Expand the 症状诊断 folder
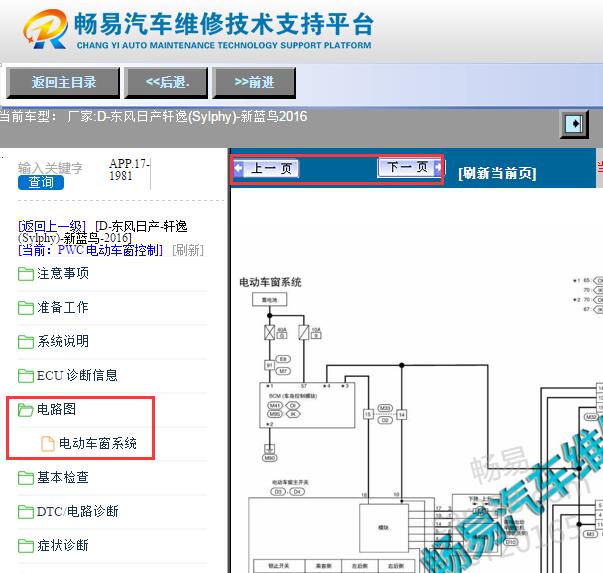 tap(63, 545)
